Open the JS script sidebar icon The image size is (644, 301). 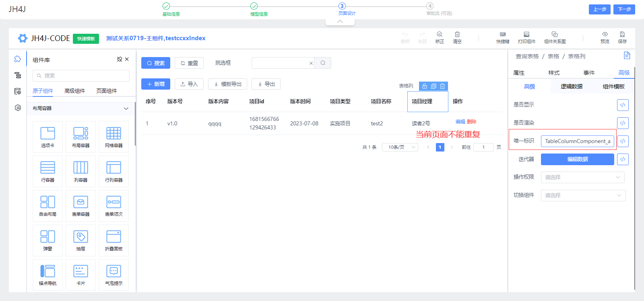[18, 108]
